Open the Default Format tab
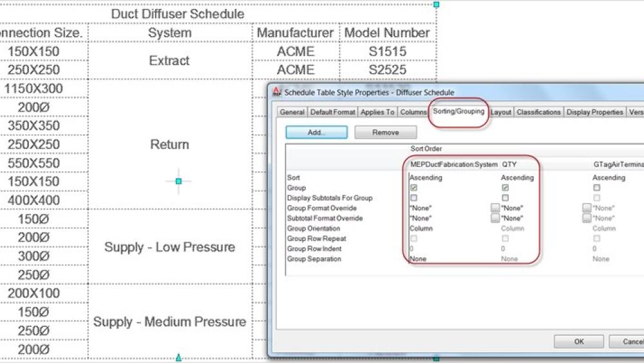644x363 pixels. (x=333, y=112)
